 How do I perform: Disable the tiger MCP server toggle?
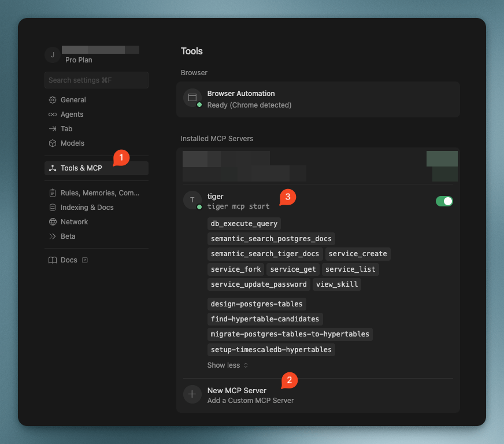pos(444,201)
